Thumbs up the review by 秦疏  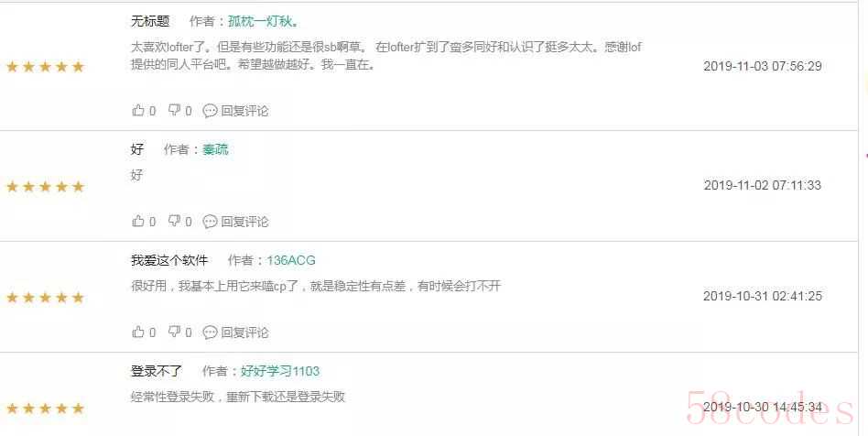pos(138,221)
